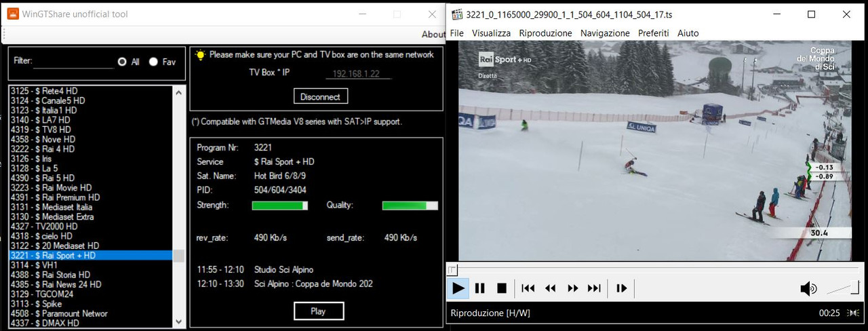
Task: Click the video seek bar
Action: [x=654, y=270]
